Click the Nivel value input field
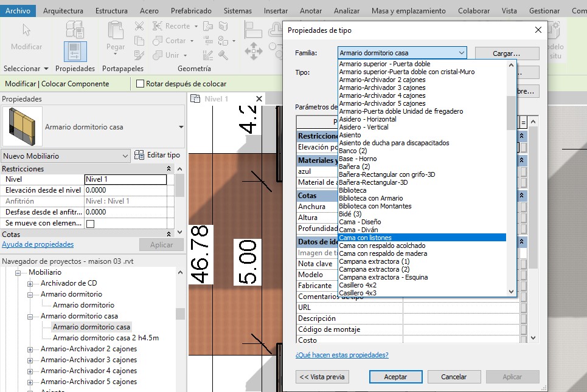 coord(125,179)
